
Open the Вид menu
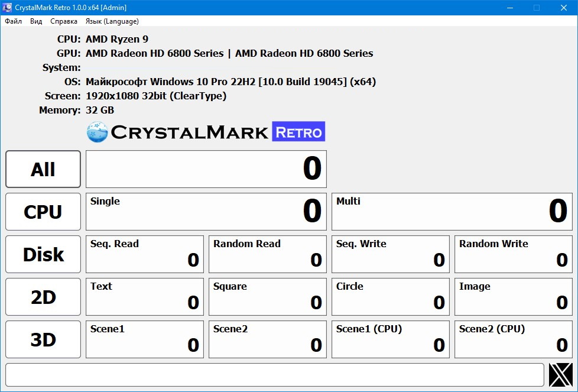[x=35, y=21]
